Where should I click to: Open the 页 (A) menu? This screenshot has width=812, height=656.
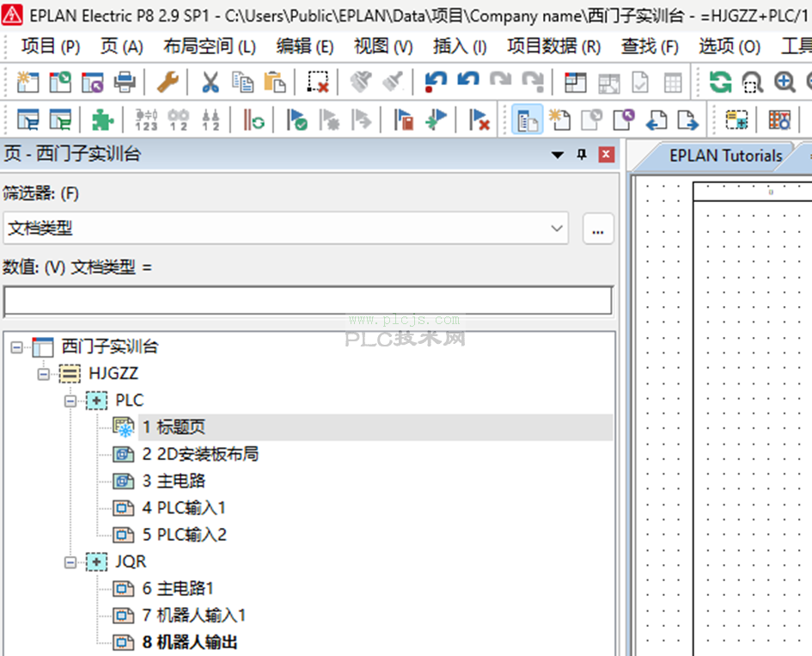[122, 46]
